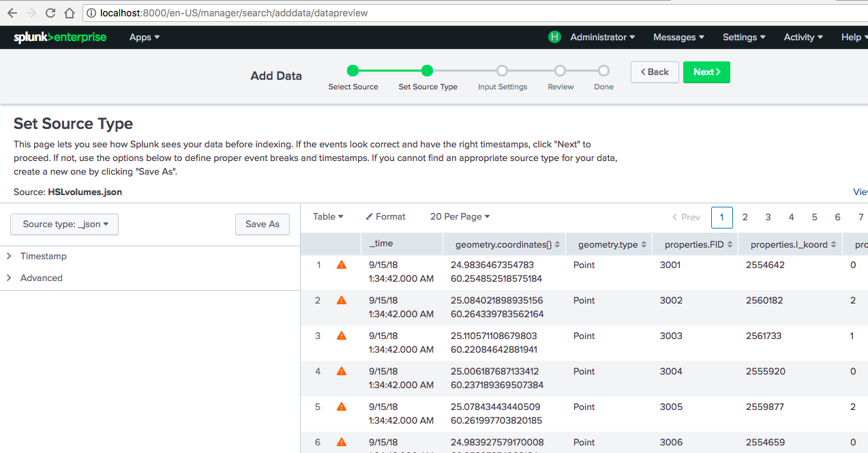Click the Next button
This screenshot has height=453, width=868.
706,72
